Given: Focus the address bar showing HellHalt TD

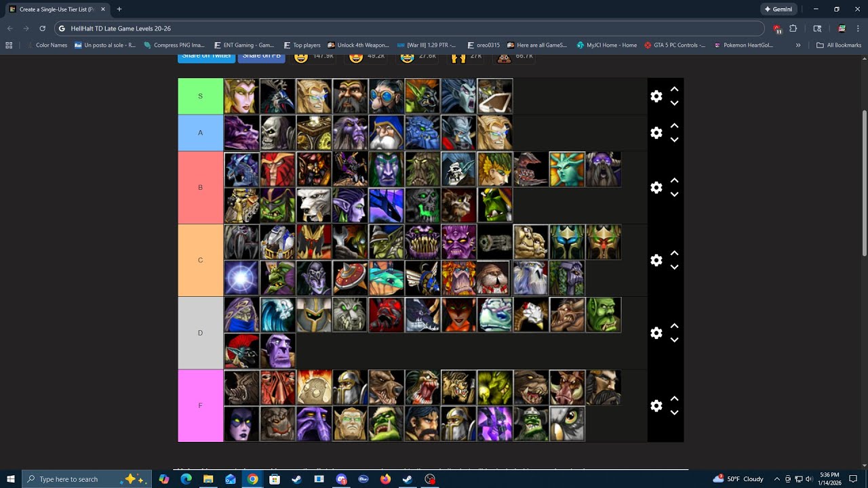Looking at the screenshot, I should pos(409,28).
